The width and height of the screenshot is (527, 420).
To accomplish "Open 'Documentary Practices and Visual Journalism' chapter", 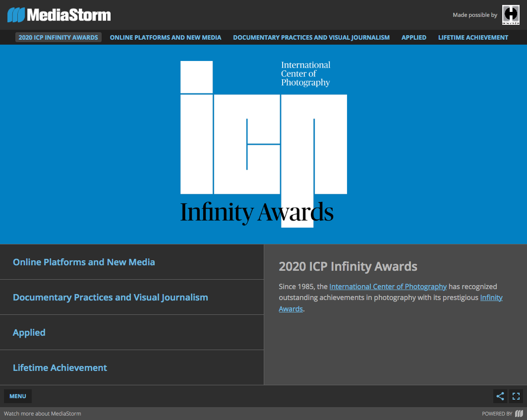I will coord(111,297).
